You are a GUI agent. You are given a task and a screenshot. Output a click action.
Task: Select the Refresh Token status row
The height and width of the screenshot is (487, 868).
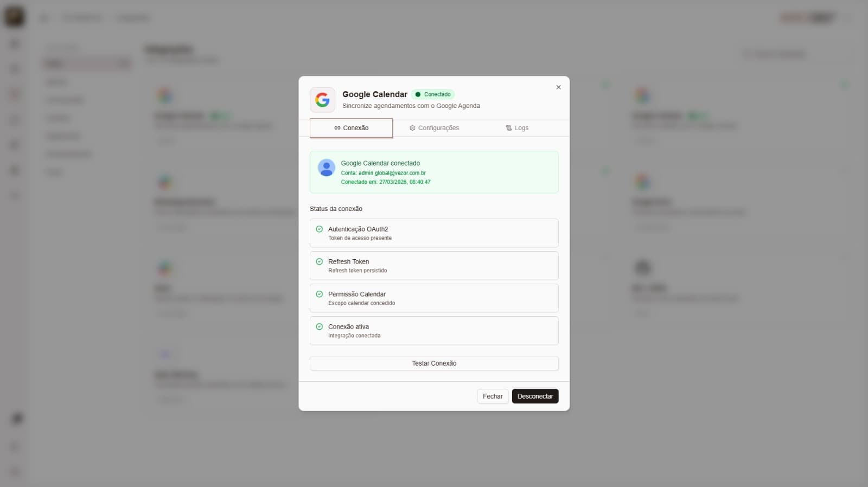point(434,266)
